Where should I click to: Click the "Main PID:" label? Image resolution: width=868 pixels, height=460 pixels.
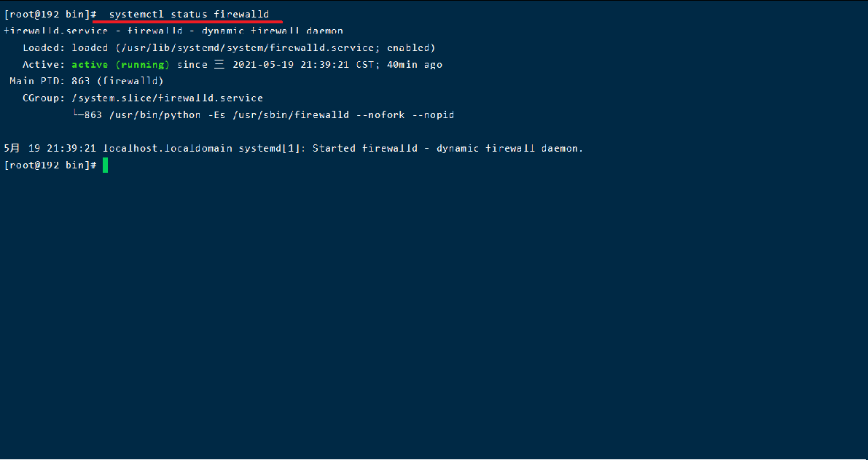37,81
